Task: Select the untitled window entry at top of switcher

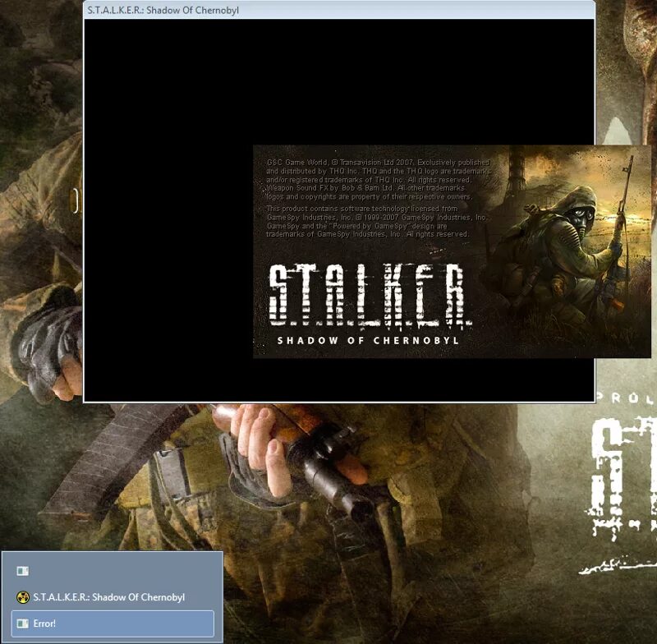Action: tap(113, 571)
